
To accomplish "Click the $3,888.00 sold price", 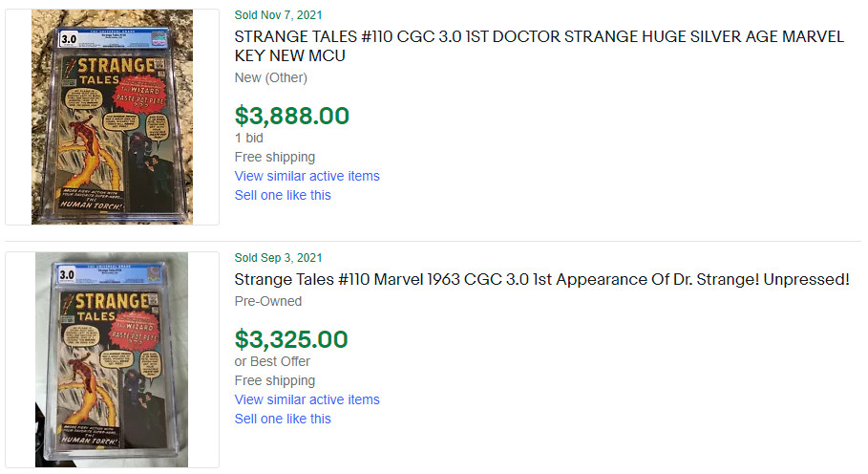I will click(x=291, y=116).
